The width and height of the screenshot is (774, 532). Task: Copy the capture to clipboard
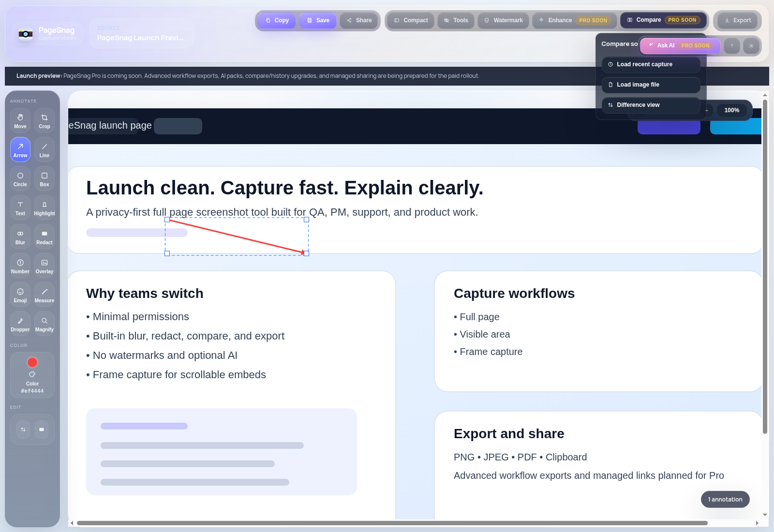pos(277,20)
